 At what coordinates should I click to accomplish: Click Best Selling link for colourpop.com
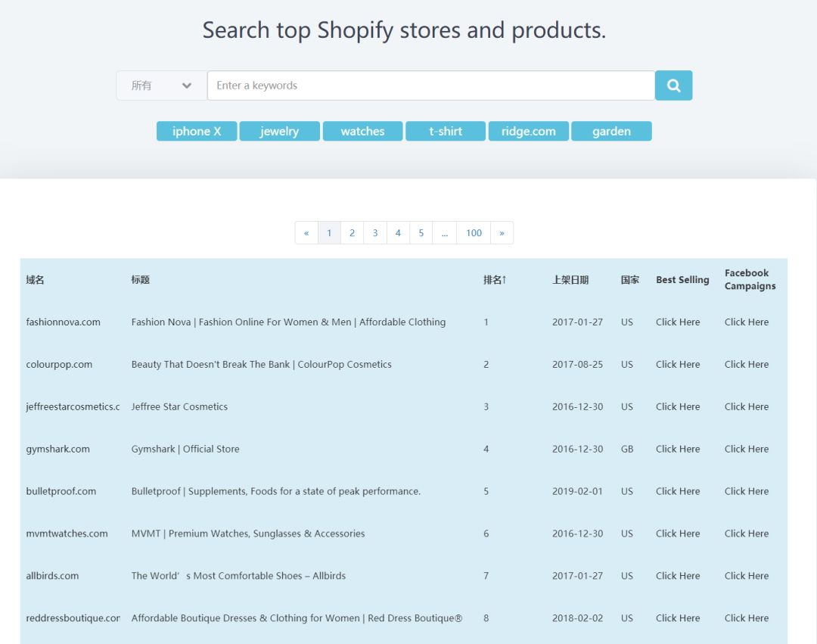[678, 365]
